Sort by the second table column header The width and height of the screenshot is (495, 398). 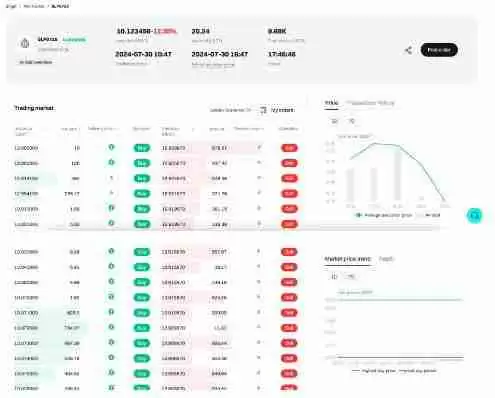(70, 129)
